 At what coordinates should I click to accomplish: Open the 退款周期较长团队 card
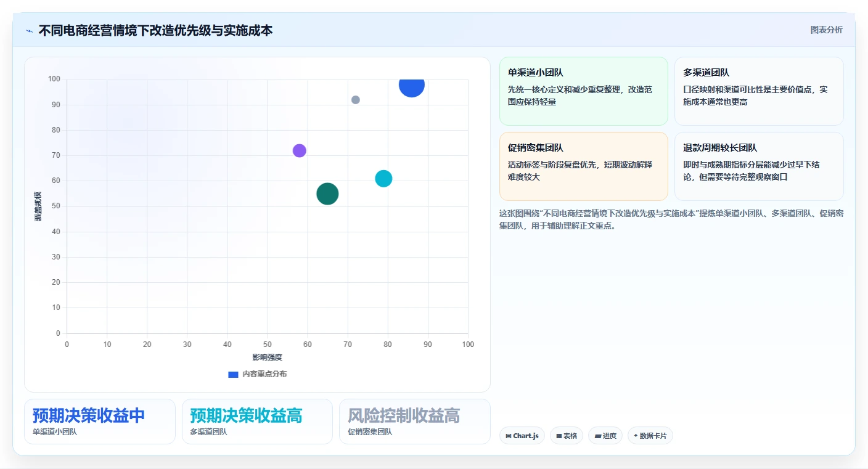pos(759,166)
